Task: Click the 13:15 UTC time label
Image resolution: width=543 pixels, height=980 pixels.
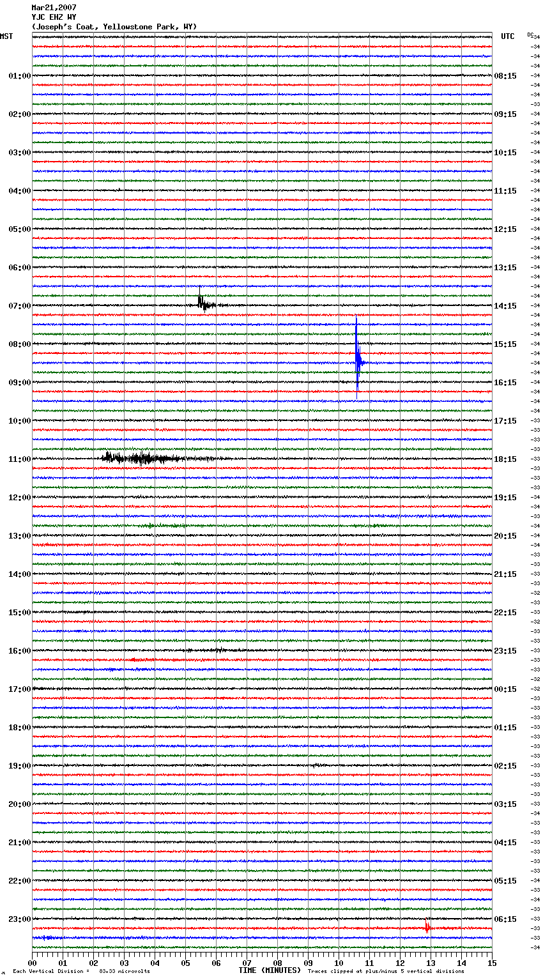Action: pyautogui.click(x=505, y=268)
